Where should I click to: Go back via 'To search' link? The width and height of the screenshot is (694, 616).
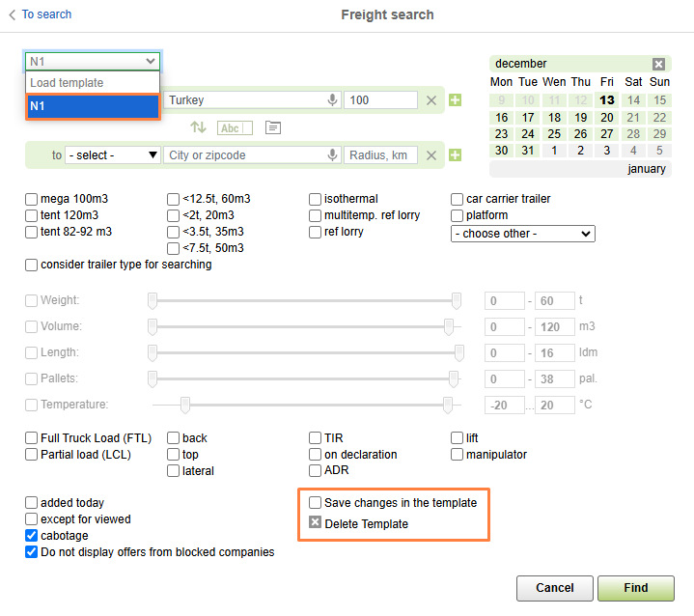point(40,14)
